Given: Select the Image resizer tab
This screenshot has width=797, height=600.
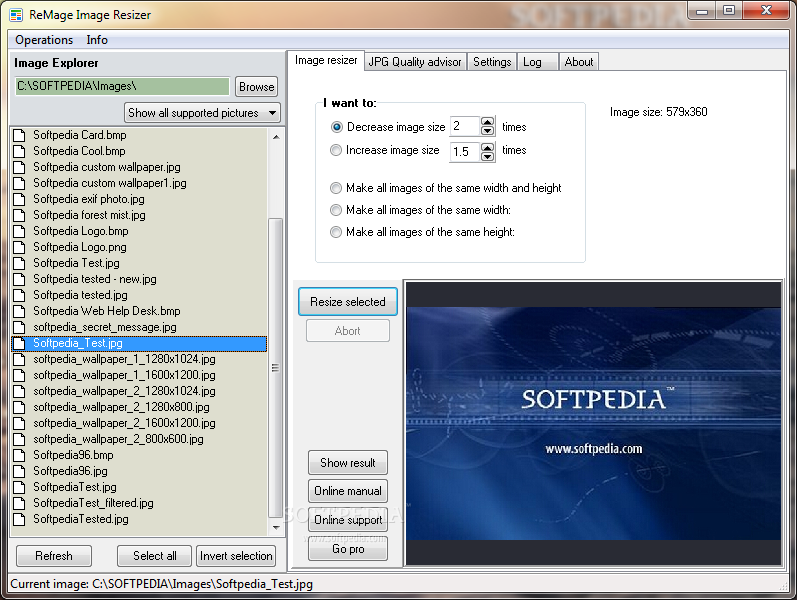Looking at the screenshot, I should point(326,61).
